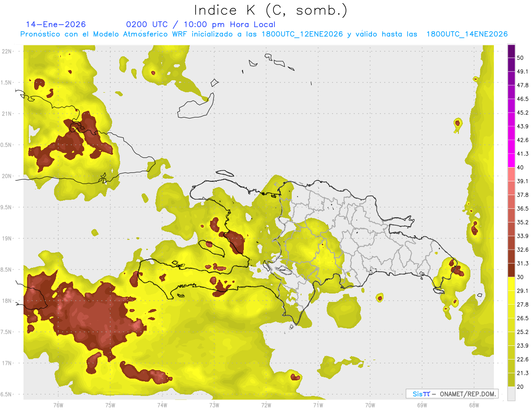Click the colorbar value "30"
532x411 pixels.
tap(521, 277)
